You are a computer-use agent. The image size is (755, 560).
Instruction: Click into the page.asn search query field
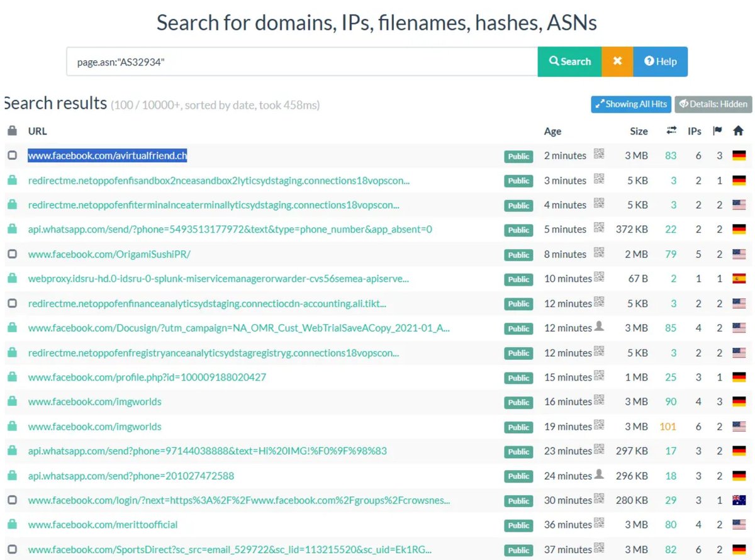[302, 61]
